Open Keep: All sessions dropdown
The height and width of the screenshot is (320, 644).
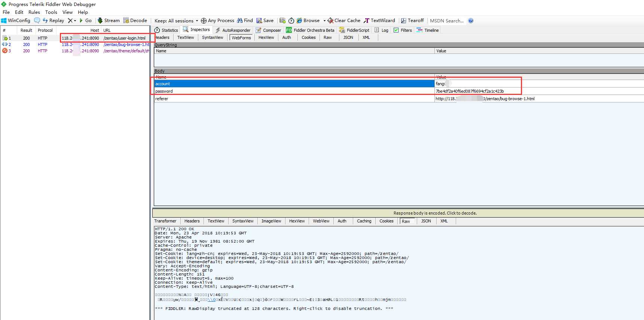coord(176,21)
